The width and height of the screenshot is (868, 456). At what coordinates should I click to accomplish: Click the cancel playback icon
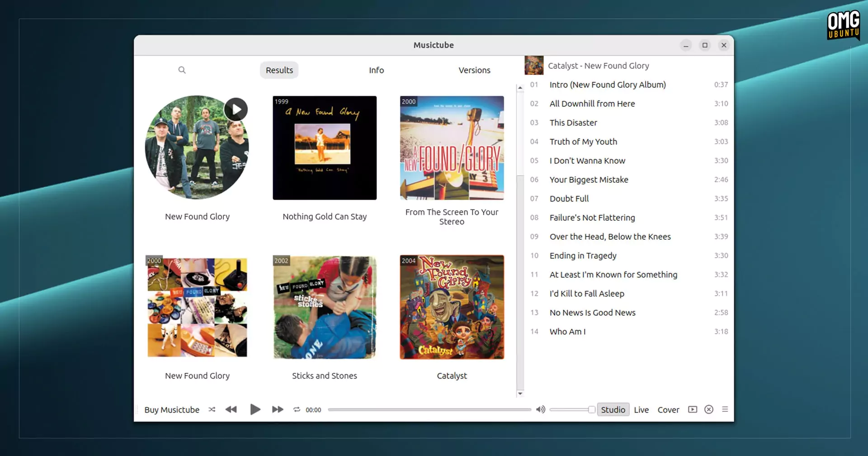708,409
